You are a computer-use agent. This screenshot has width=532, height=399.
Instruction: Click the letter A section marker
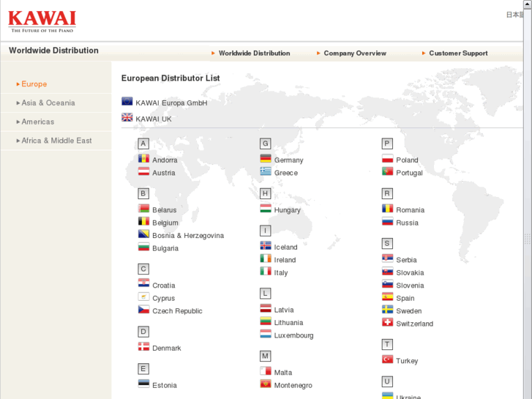pyautogui.click(x=143, y=143)
